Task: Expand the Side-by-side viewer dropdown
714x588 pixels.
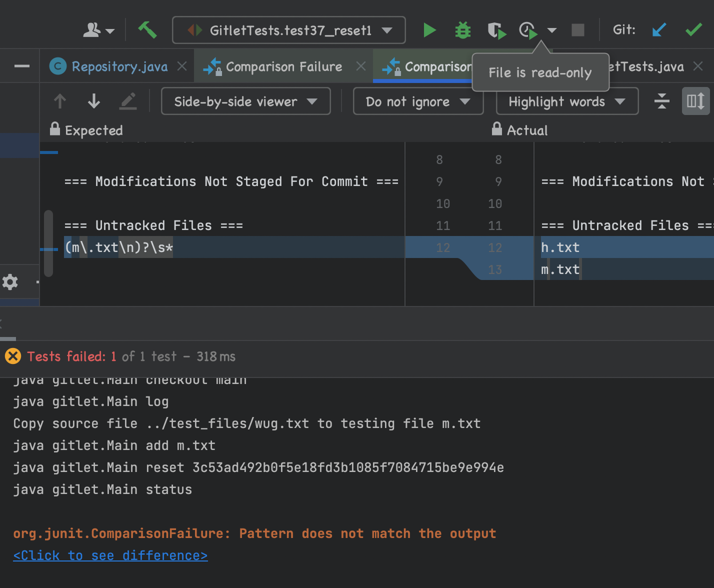Action: coord(245,101)
